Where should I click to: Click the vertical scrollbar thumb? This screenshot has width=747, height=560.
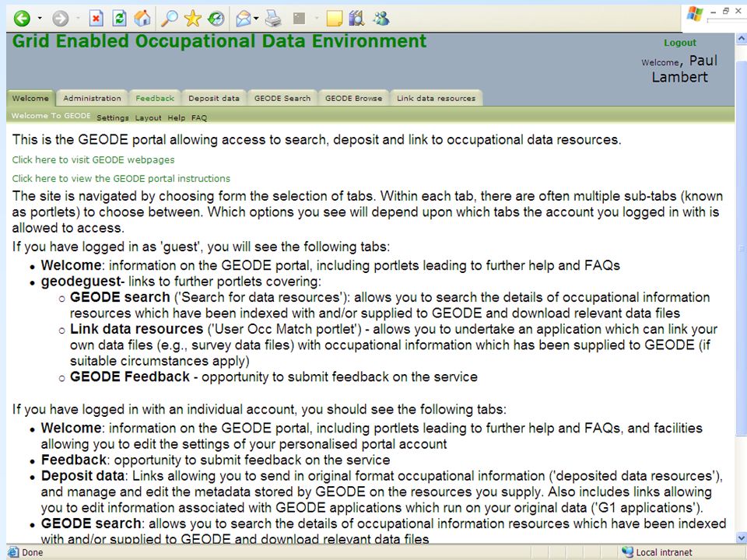coord(742,247)
